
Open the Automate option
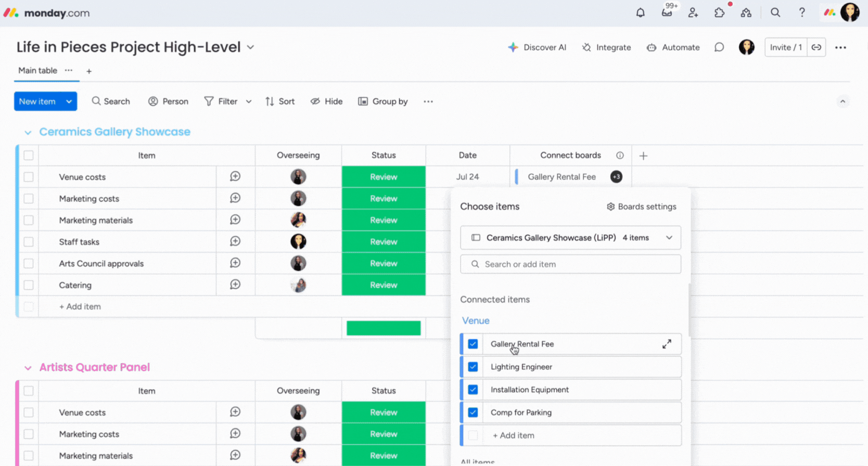[673, 47]
